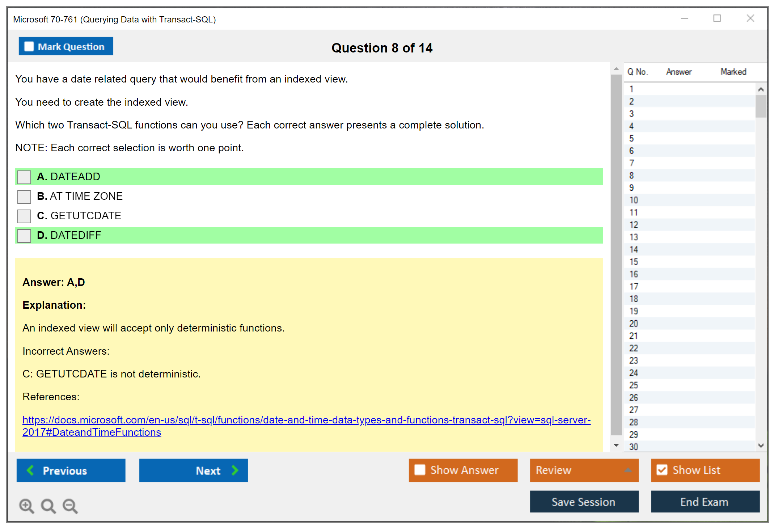Screen dimensions: 778x532
Task: Click the Save Session button
Action: click(x=584, y=502)
